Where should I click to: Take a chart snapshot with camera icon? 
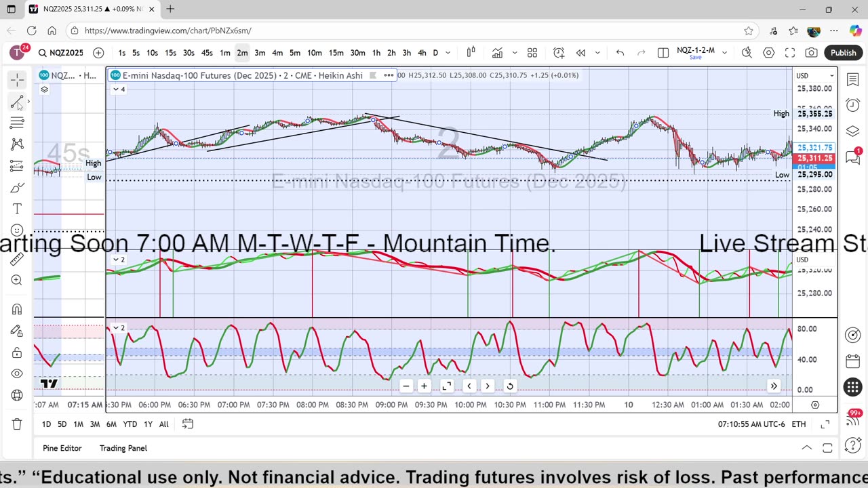pyautogui.click(x=811, y=53)
